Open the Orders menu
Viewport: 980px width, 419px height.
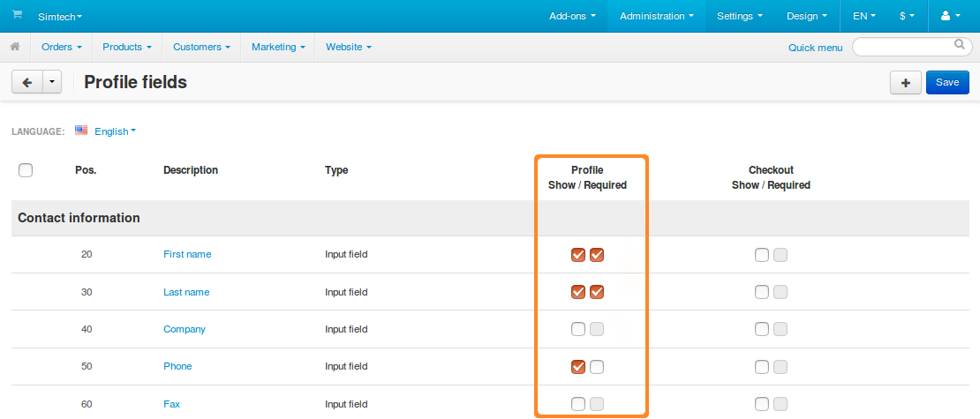point(62,47)
